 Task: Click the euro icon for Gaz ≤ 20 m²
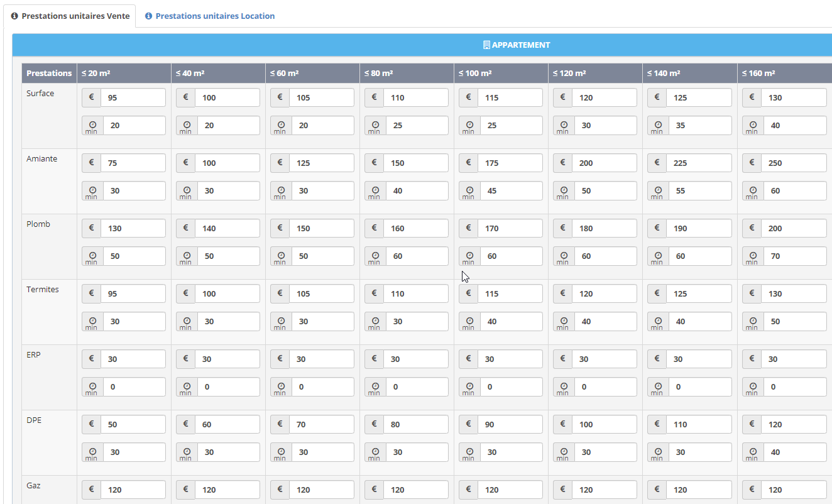pos(92,490)
